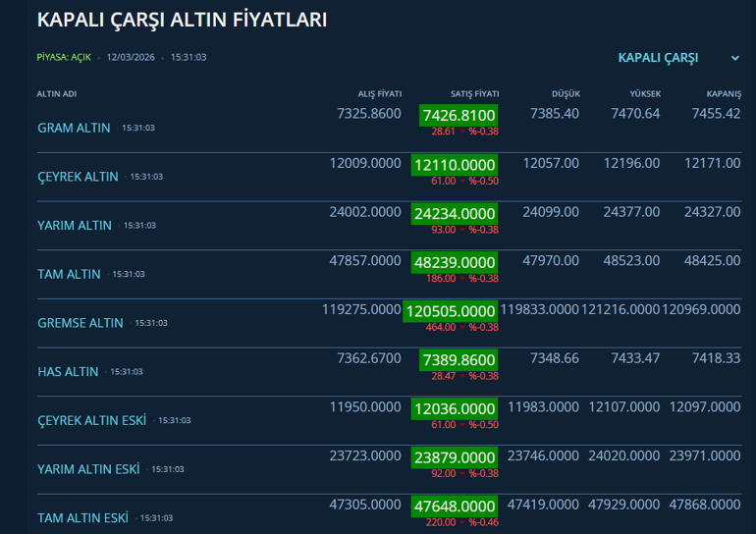
Task: Select the Çeyrek Altın row name
Action: click(x=78, y=177)
